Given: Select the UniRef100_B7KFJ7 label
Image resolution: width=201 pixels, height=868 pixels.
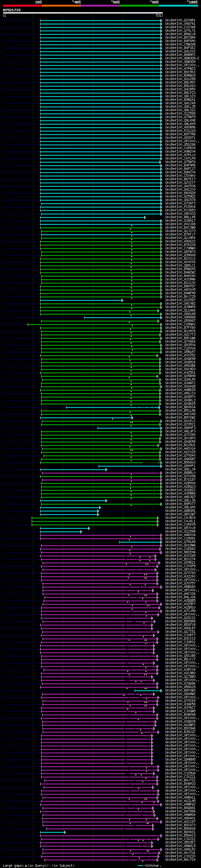Looking at the screenshot, I should [x=180, y=234].
